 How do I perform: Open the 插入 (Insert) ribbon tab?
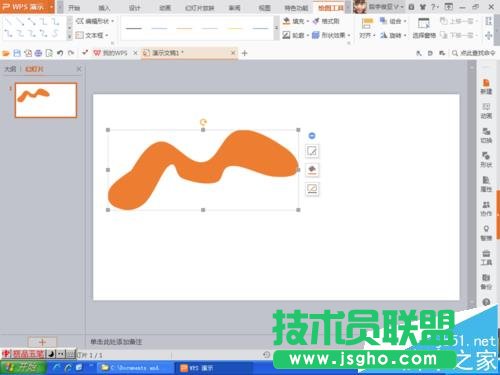104,8
